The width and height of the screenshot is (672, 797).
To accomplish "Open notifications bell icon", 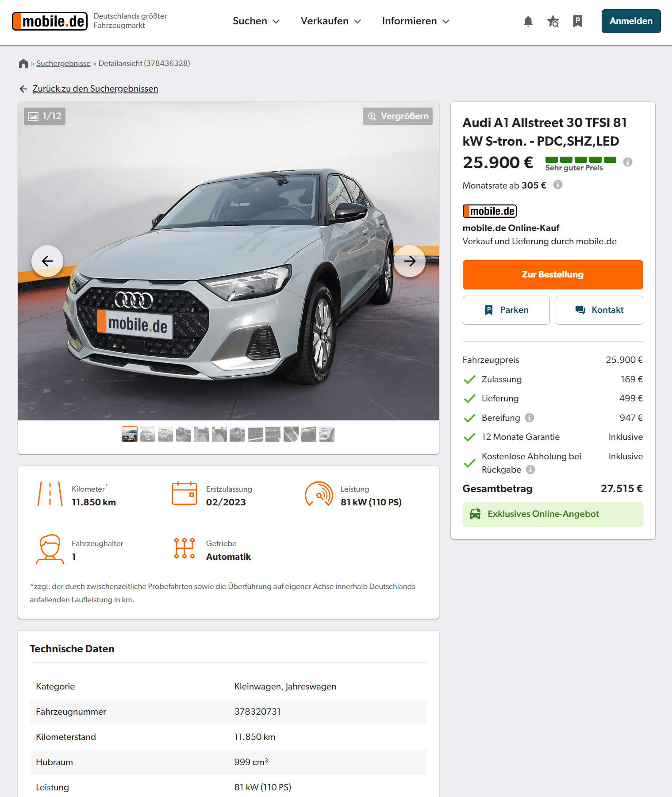I will (528, 21).
